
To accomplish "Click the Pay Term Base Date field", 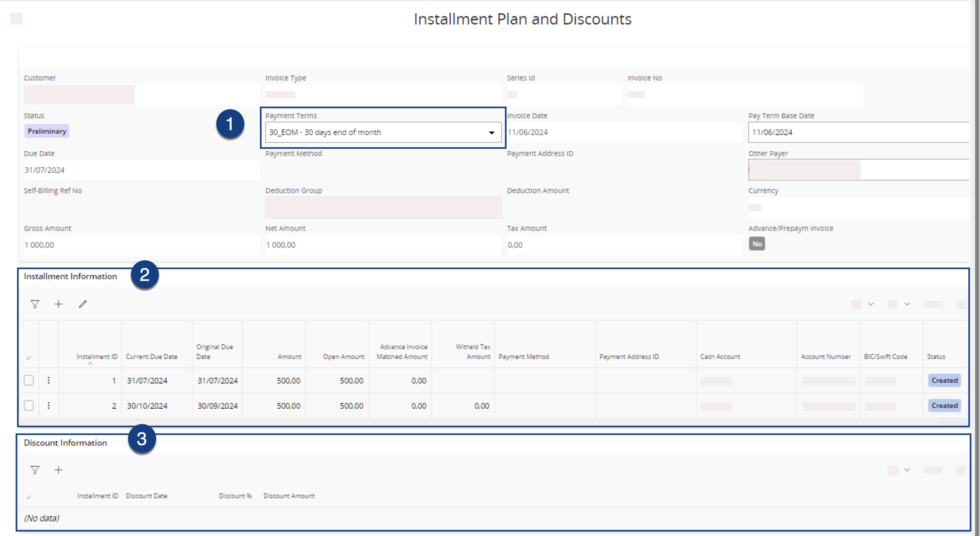I will pos(856,132).
